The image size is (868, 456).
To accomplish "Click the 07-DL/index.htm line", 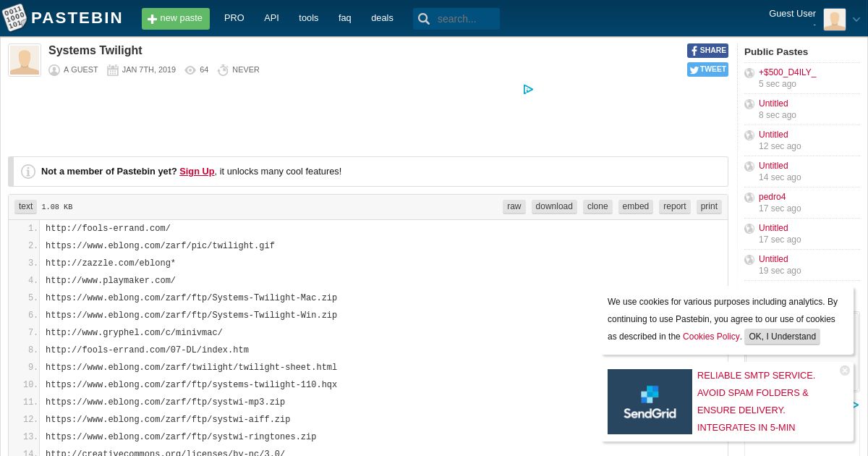I will [x=147, y=350].
